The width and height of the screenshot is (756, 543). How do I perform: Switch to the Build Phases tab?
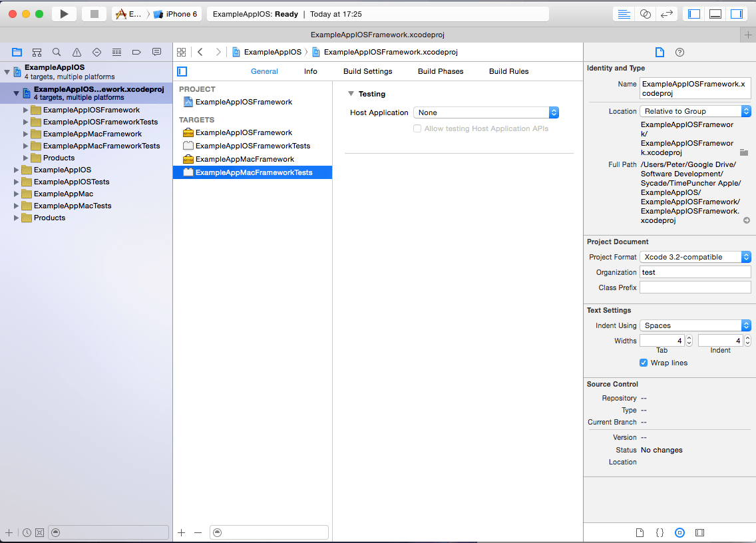point(441,71)
